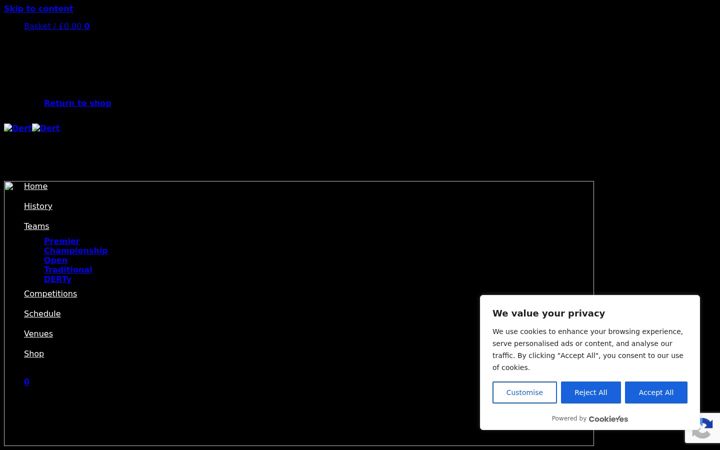Viewport: 720px width, 450px height.
Task: Click Accept All cookies button
Action: tap(656, 393)
